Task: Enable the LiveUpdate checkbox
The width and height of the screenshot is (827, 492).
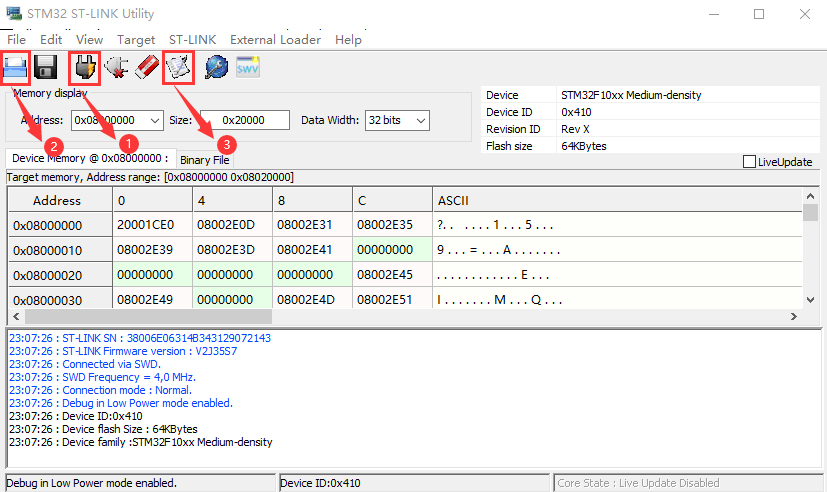Action: pyautogui.click(x=750, y=162)
